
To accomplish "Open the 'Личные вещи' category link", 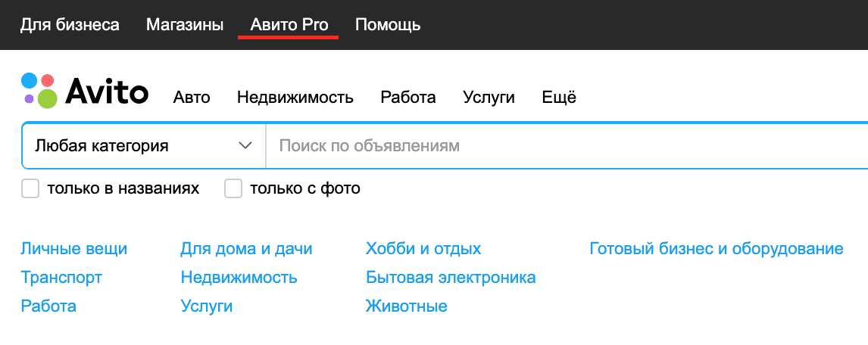I will 74,249.
